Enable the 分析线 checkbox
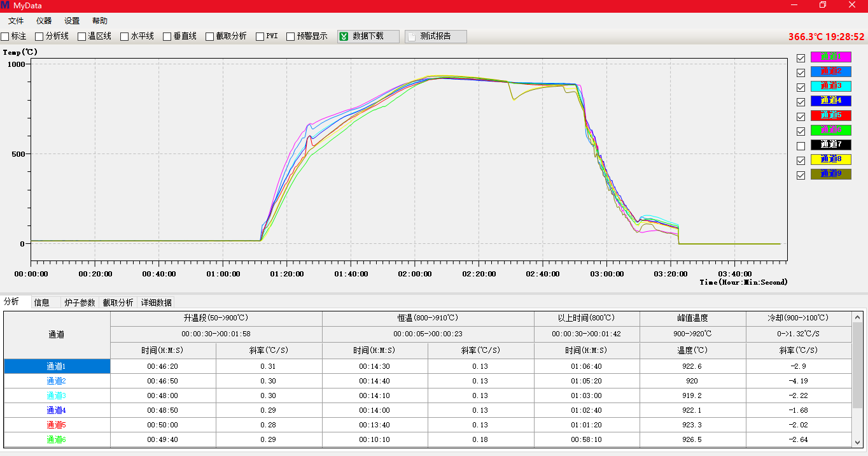 click(39, 36)
